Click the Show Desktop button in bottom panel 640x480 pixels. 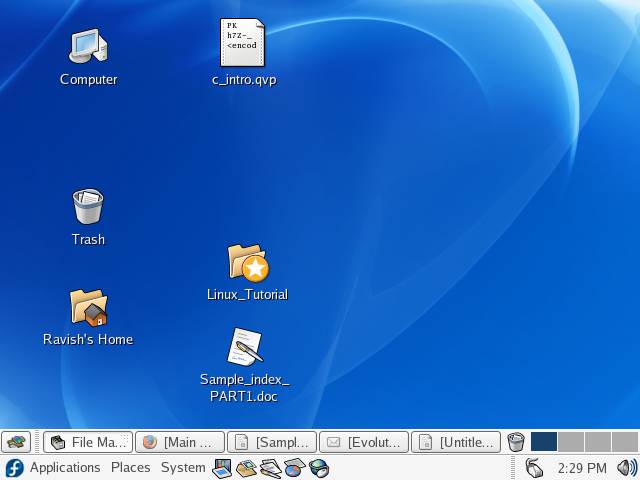click(15, 442)
